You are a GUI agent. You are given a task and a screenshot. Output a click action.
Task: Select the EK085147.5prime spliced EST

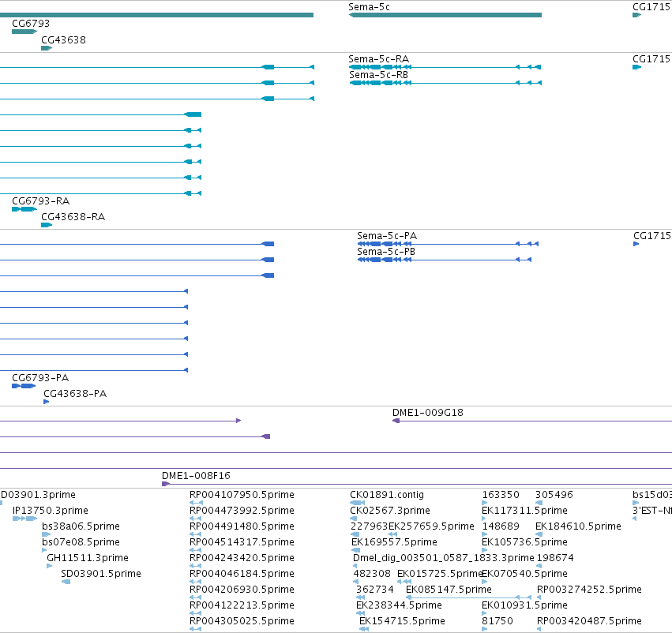point(469,597)
